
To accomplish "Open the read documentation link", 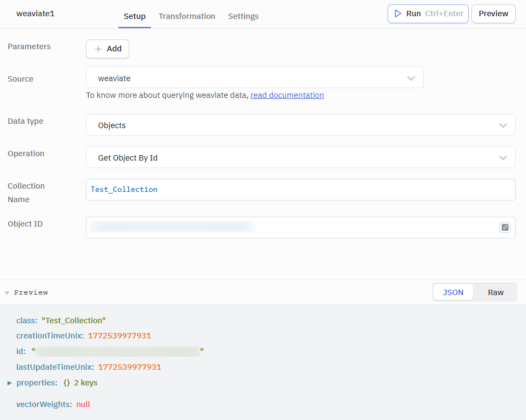I will (x=287, y=95).
